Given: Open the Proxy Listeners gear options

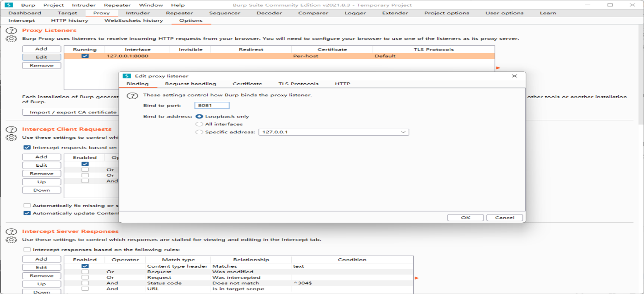Looking at the screenshot, I should point(11,38).
